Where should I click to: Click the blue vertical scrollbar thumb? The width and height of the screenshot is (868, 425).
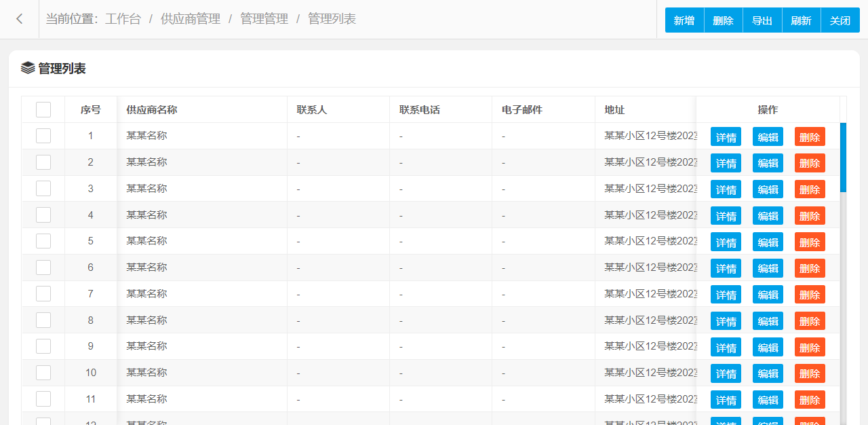coord(843,158)
